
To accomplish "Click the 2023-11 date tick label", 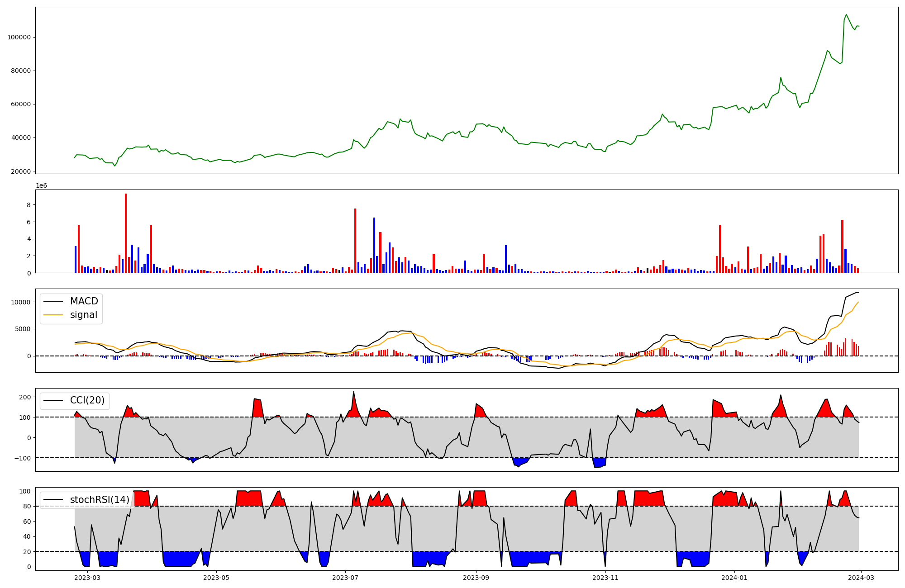I will pyautogui.click(x=605, y=578).
